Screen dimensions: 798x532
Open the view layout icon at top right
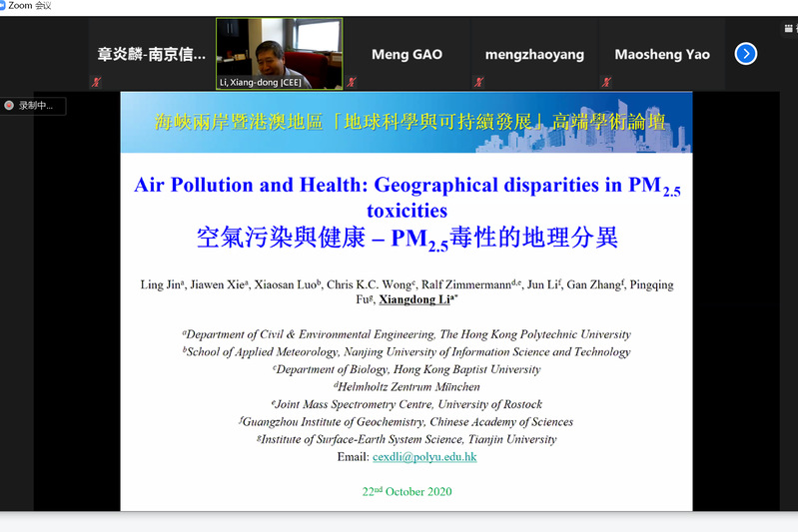pyautogui.click(x=790, y=29)
